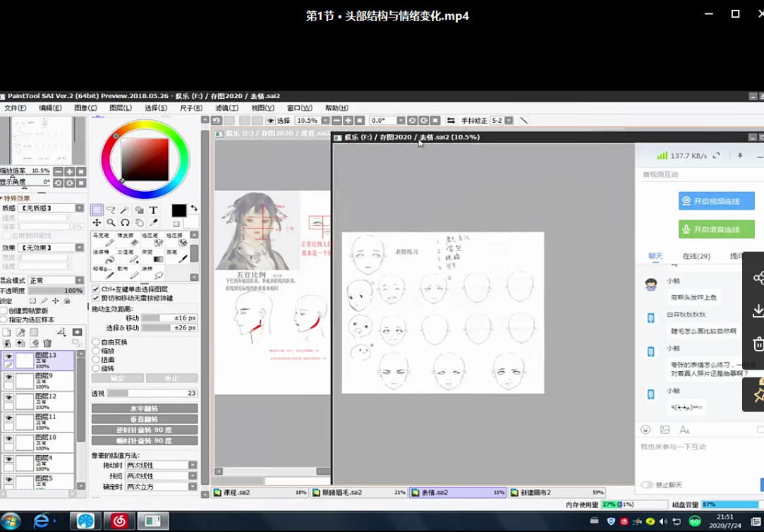Screen dimensions: 764x532
Task: Rotate navigator view counterclockwise
Action: click(x=58, y=183)
